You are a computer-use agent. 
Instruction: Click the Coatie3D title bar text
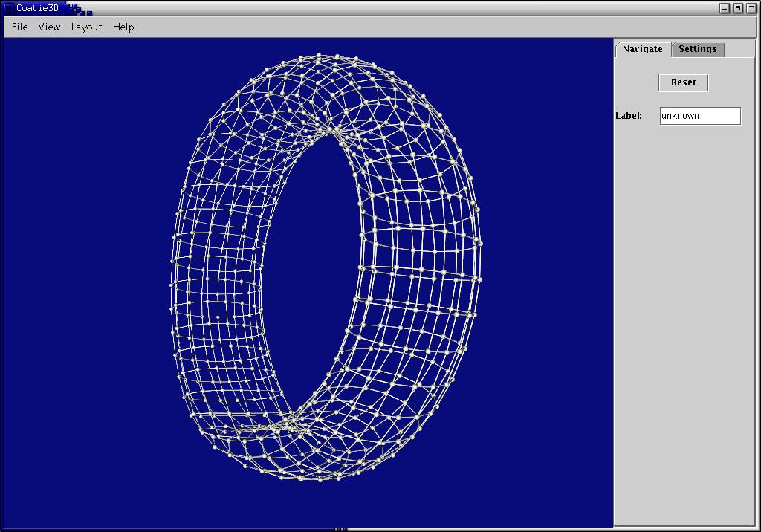37,8
